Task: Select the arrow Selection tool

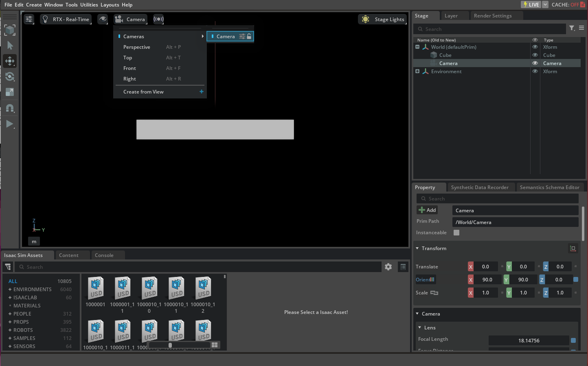Action: (x=9, y=46)
